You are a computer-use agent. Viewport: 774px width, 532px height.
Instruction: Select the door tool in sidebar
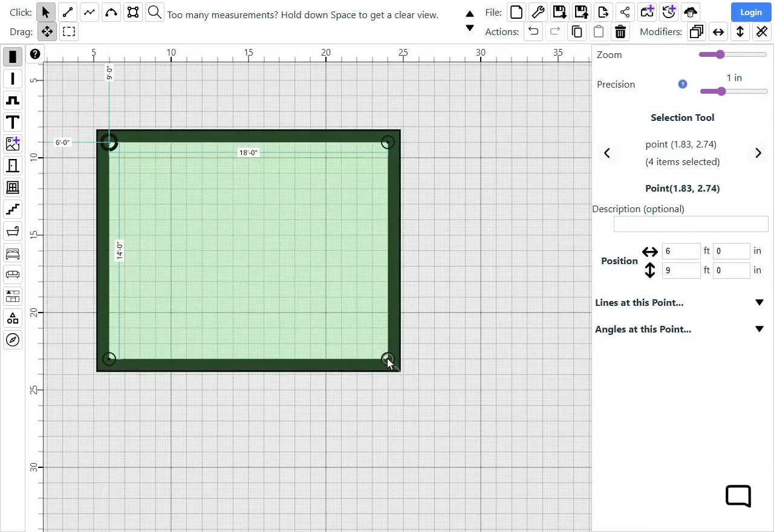[13, 166]
